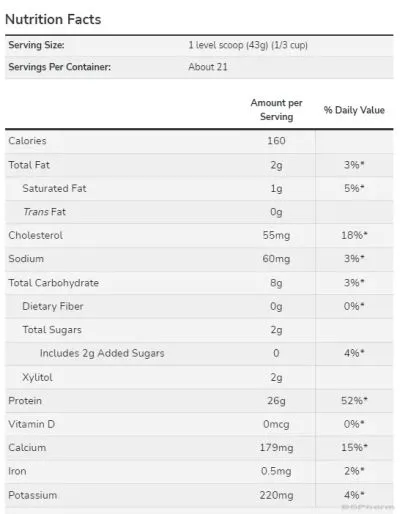This screenshot has width=400, height=514.
Task: Click the Protein 52% daily value
Action: [354, 400]
